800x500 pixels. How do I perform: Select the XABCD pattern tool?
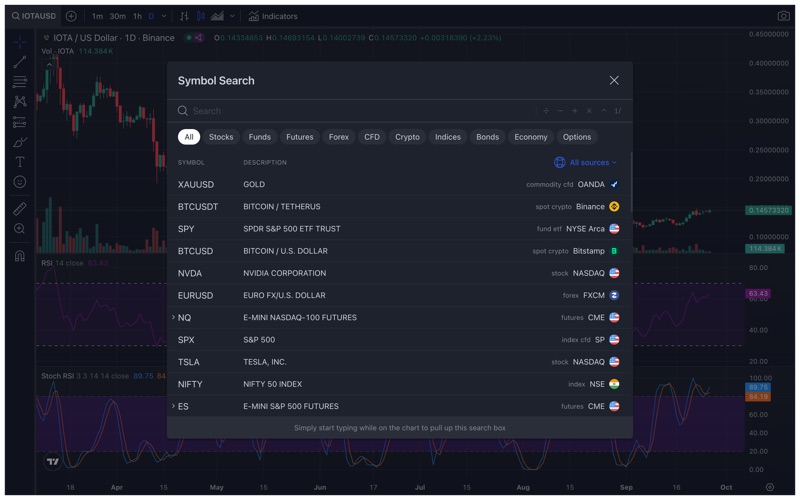pyautogui.click(x=19, y=102)
